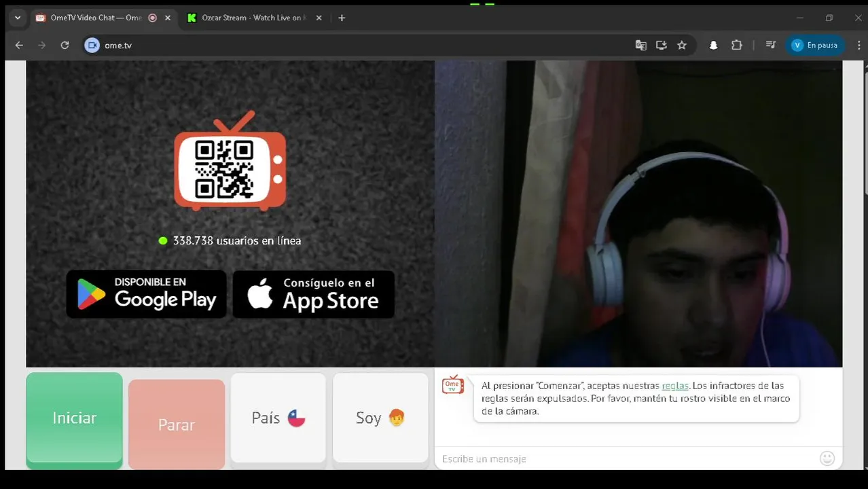Viewport: 868px width, 489px height.
Task: Go back to the previous page
Action: (19, 45)
